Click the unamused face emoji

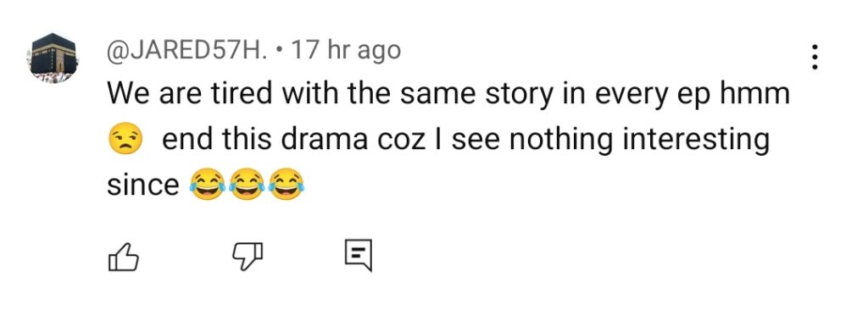click(125, 139)
